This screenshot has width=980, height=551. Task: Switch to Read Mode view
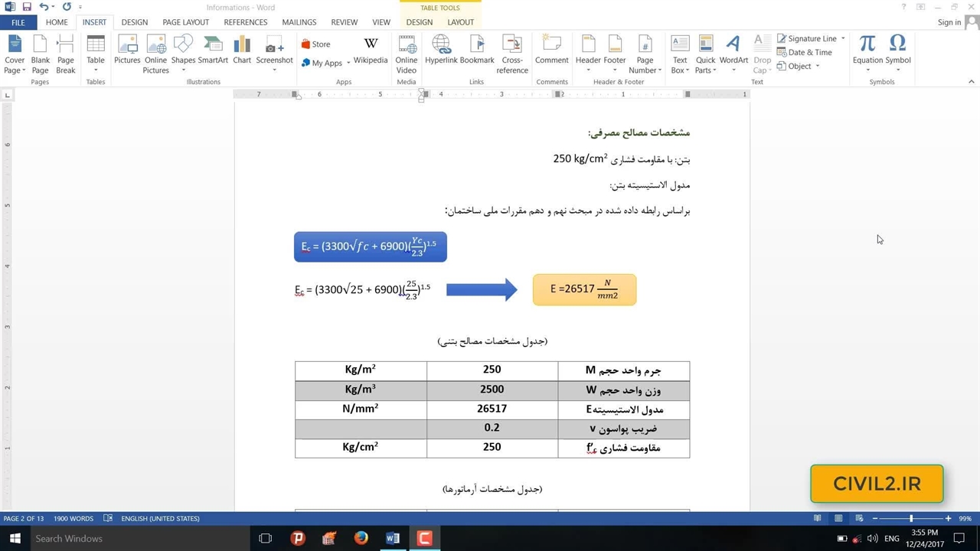pyautogui.click(x=818, y=518)
